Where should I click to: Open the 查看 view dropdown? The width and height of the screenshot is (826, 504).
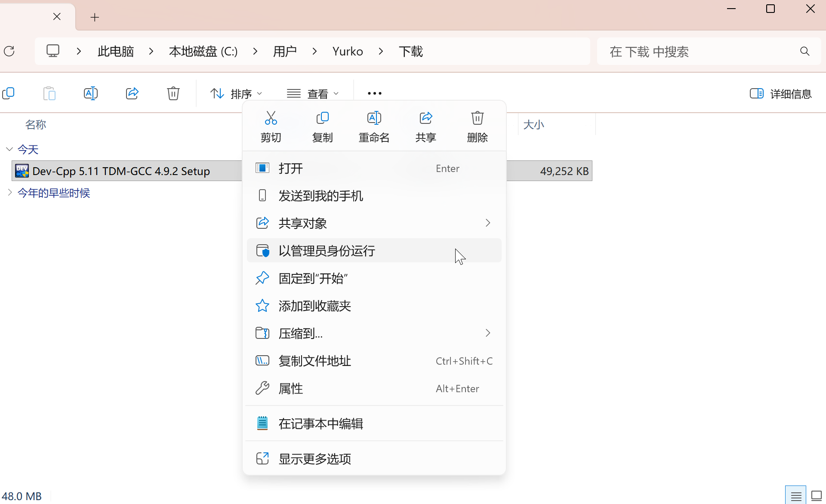click(313, 93)
